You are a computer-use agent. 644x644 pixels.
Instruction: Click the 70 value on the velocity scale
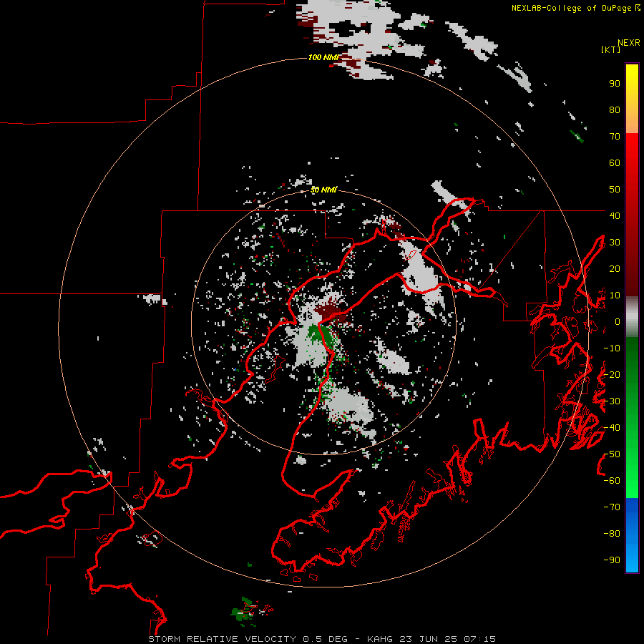pyautogui.click(x=615, y=137)
